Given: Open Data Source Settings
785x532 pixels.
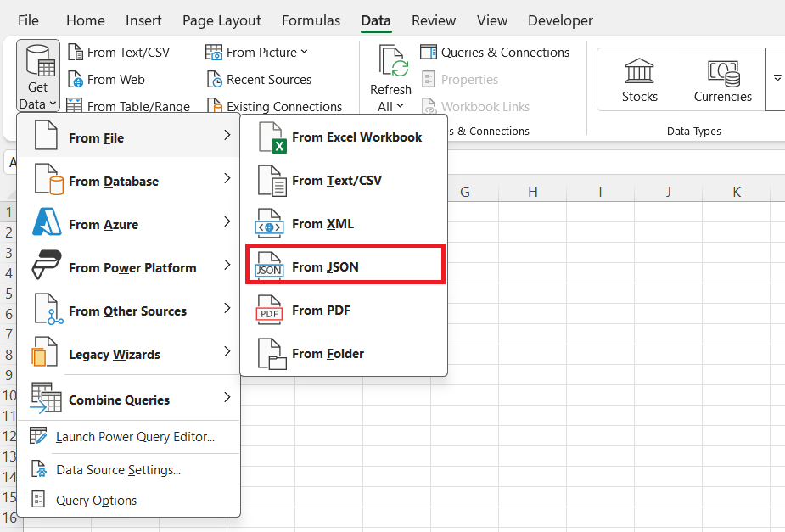Looking at the screenshot, I should (129, 470).
